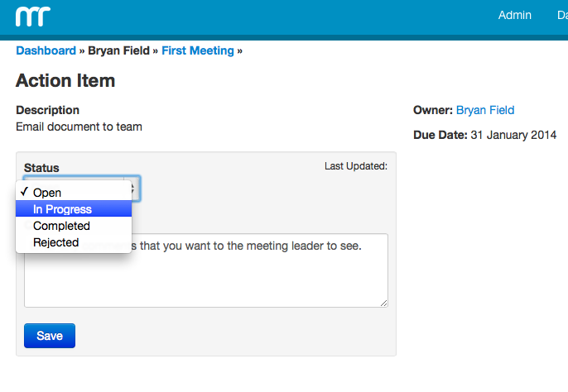Click the Last Updated label
Image resolution: width=568 pixels, height=392 pixels.
(x=355, y=166)
